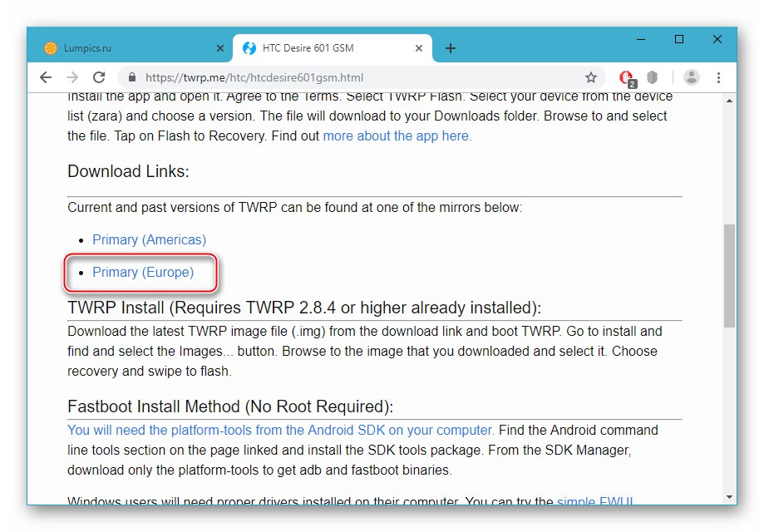Screen dimensions: 764x532
Task: Bookmark this page with the star icon
Action: click(590, 77)
